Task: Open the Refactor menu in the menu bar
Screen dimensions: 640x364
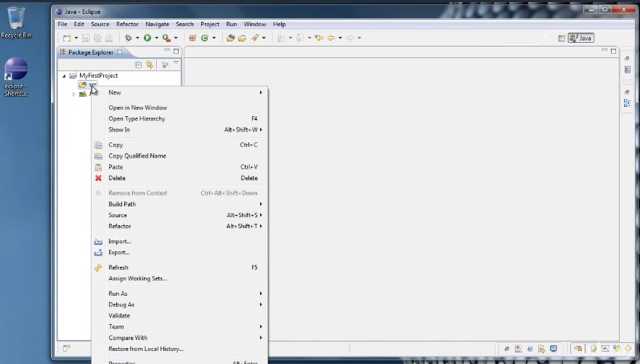Action: (127, 24)
